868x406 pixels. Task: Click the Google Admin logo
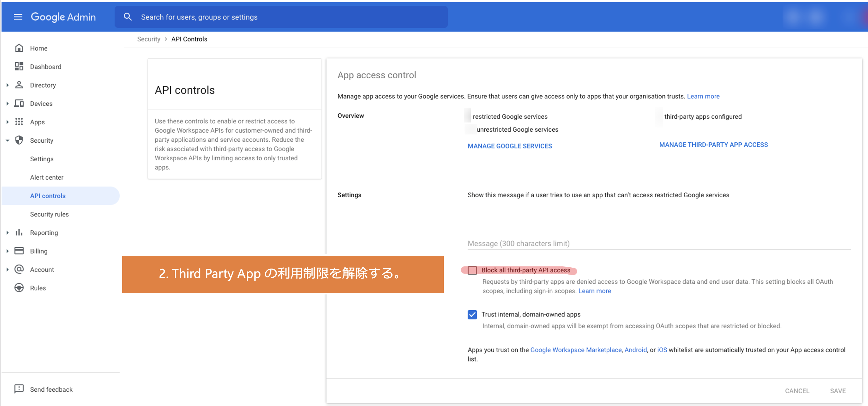(63, 17)
